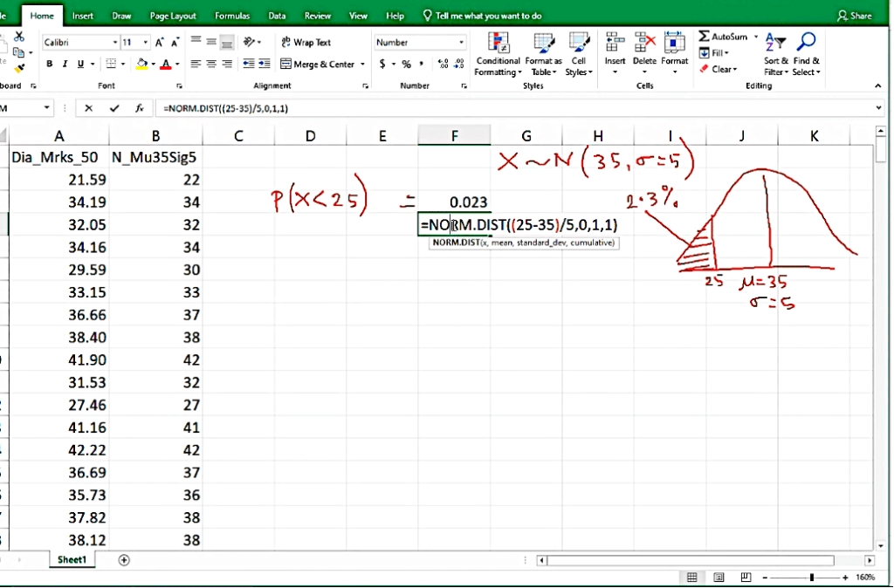Toggle Bold formatting

click(x=50, y=64)
